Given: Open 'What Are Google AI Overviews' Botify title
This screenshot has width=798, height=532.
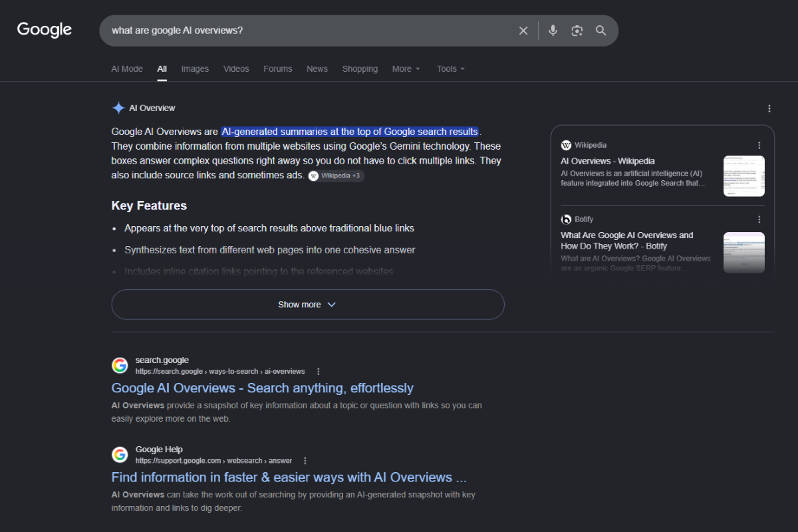Looking at the screenshot, I should 627,241.
